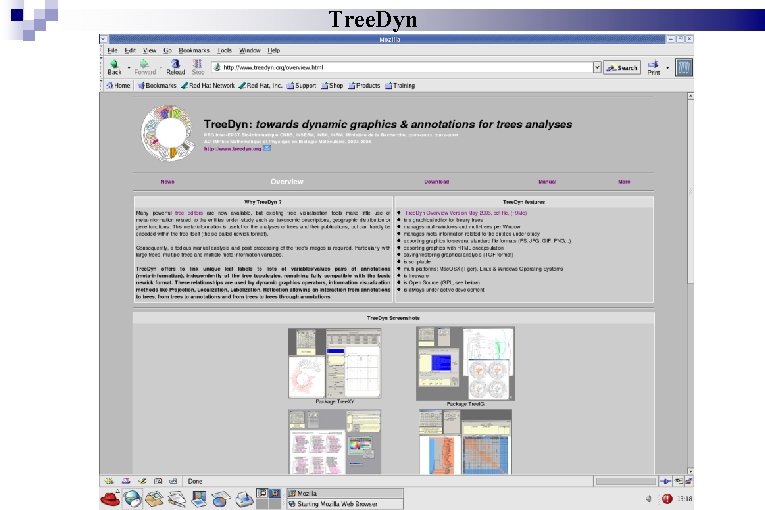Open Navigator component icon in status bar
The image size is (765, 510).
tap(109, 481)
